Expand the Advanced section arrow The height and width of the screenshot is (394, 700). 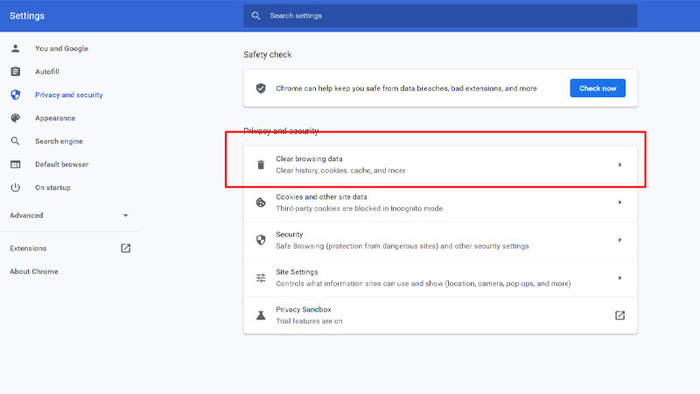click(x=125, y=215)
